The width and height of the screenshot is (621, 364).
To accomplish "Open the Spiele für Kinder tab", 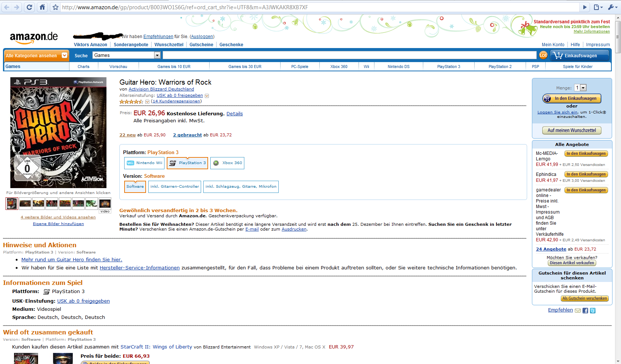I will click(578, 67).
